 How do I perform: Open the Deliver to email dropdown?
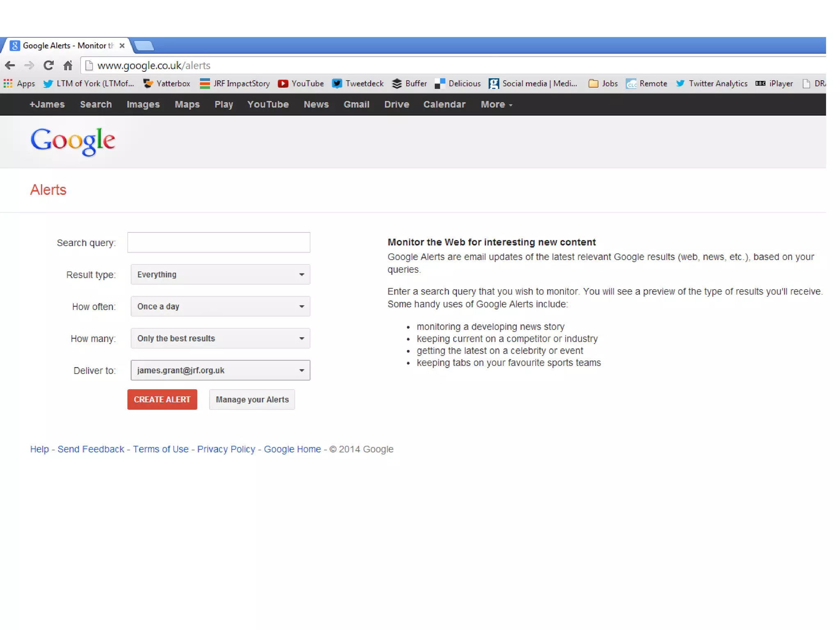pos(220,370)
